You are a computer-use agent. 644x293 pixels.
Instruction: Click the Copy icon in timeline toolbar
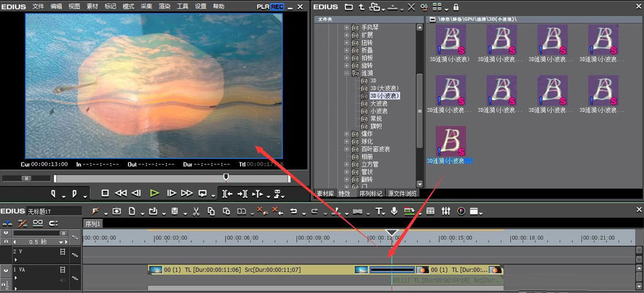(211, 211)
